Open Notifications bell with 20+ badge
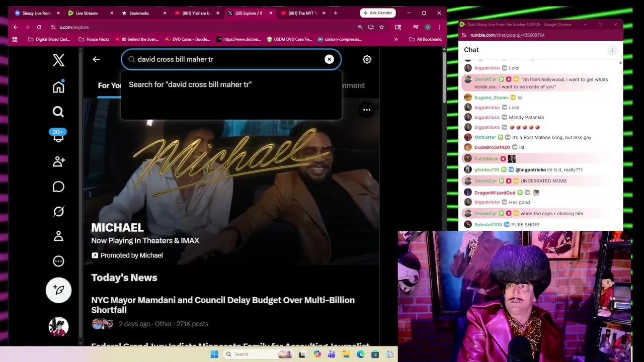The image size is (644, 362). 58,136
